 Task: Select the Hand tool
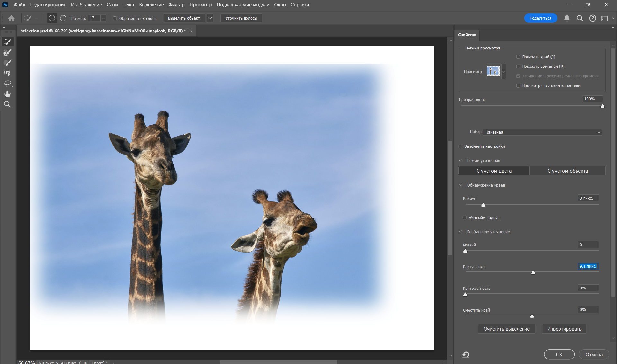pyautogui.click(x=7, y=94)
